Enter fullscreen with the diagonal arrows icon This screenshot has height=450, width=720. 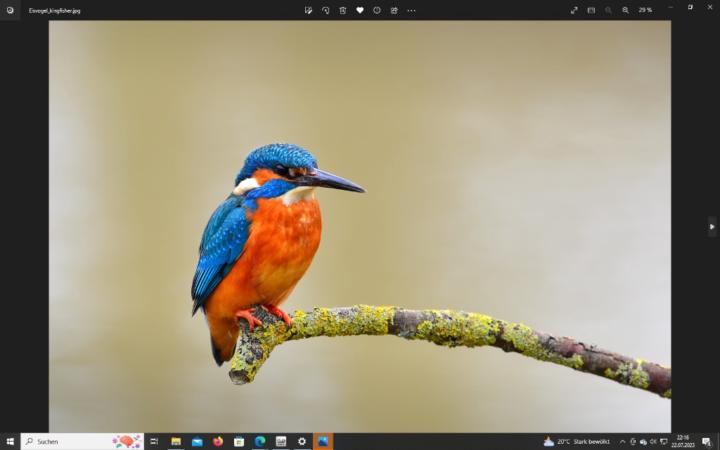point(574,10)
